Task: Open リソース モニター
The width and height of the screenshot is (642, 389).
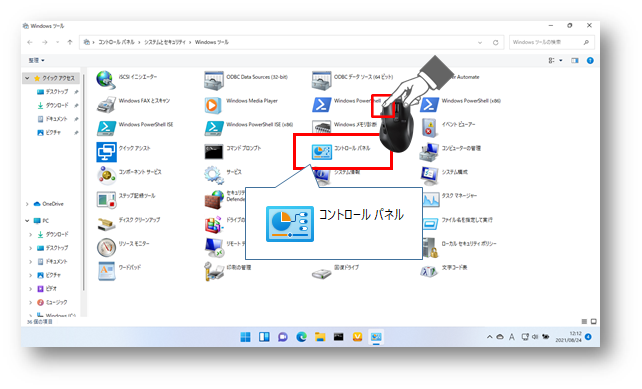Action: (123, 247)
